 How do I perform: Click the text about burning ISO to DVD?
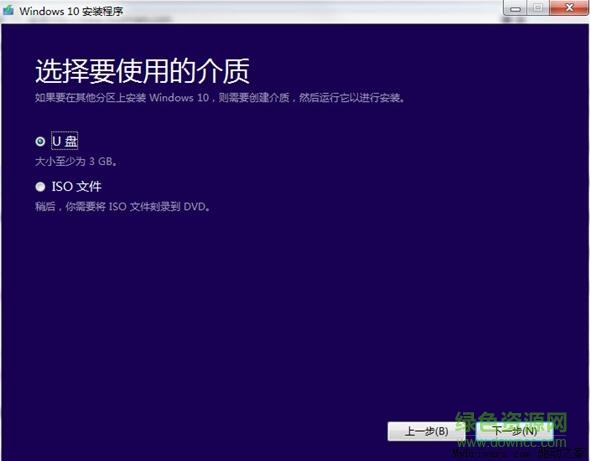pyautogui.click(x=123, y=207)
